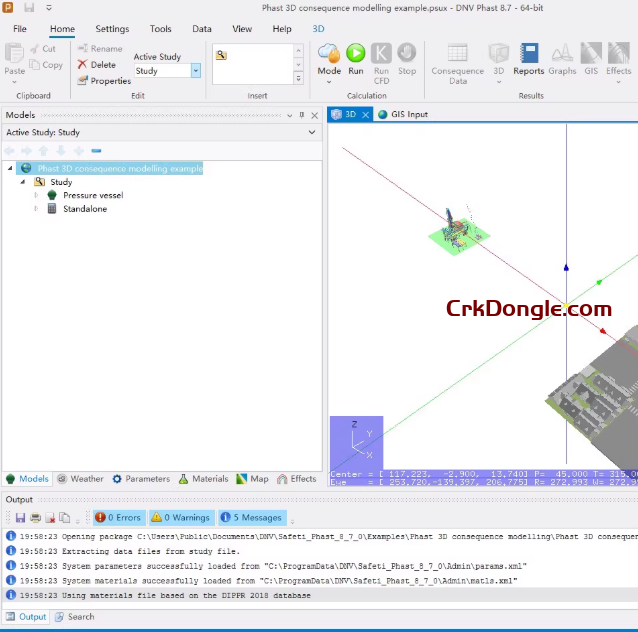
Task: Click the Delete red X button
Action: 97,65
